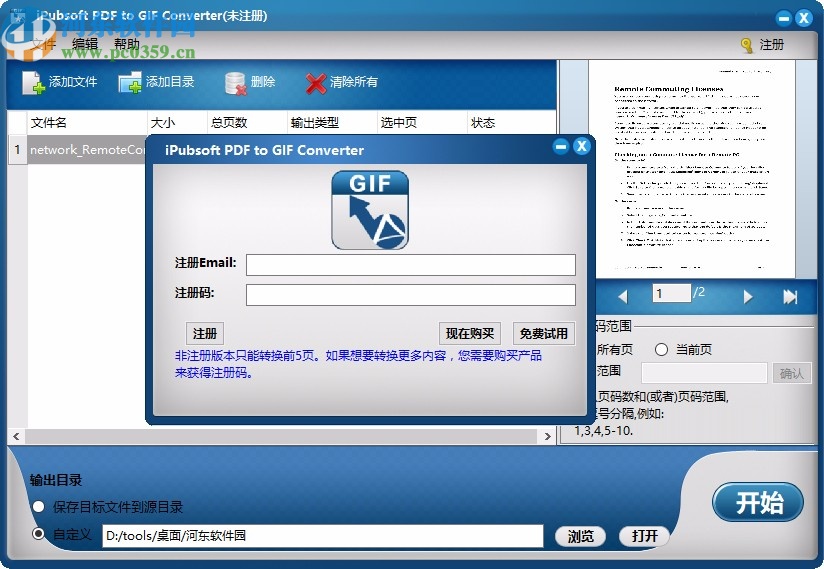Click the 现在购买 (Buy Now) button
Viewport: 824px width, 569px height.
pyautogui.click(x=470, y=333)
